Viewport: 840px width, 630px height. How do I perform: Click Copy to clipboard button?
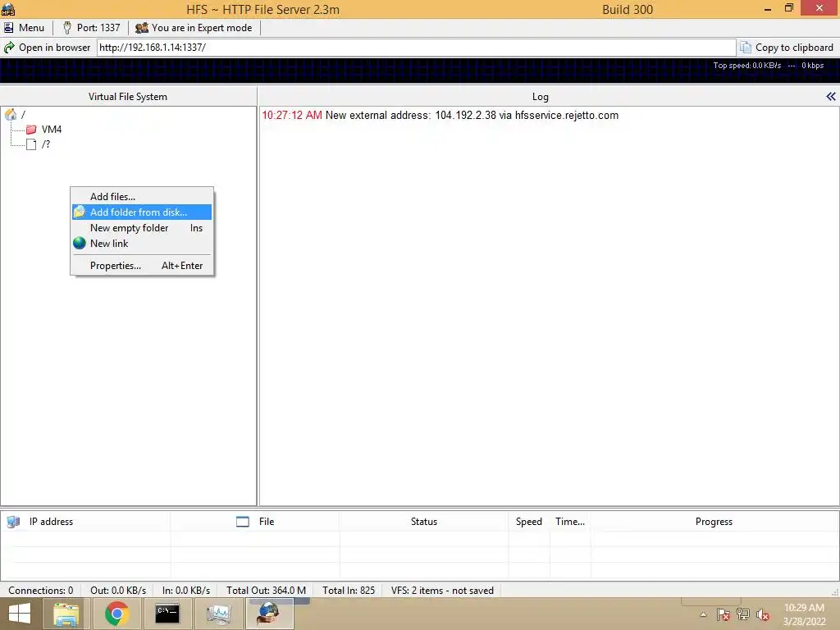pos(787,48)
